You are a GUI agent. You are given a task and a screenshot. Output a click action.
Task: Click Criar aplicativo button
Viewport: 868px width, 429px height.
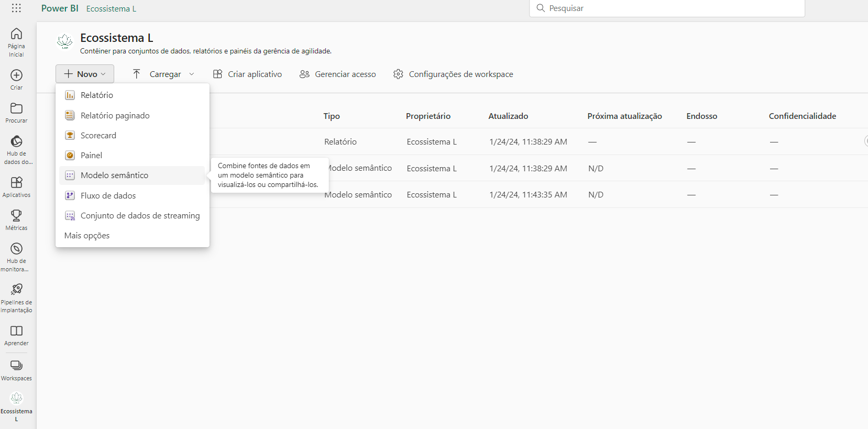point(248,74)
